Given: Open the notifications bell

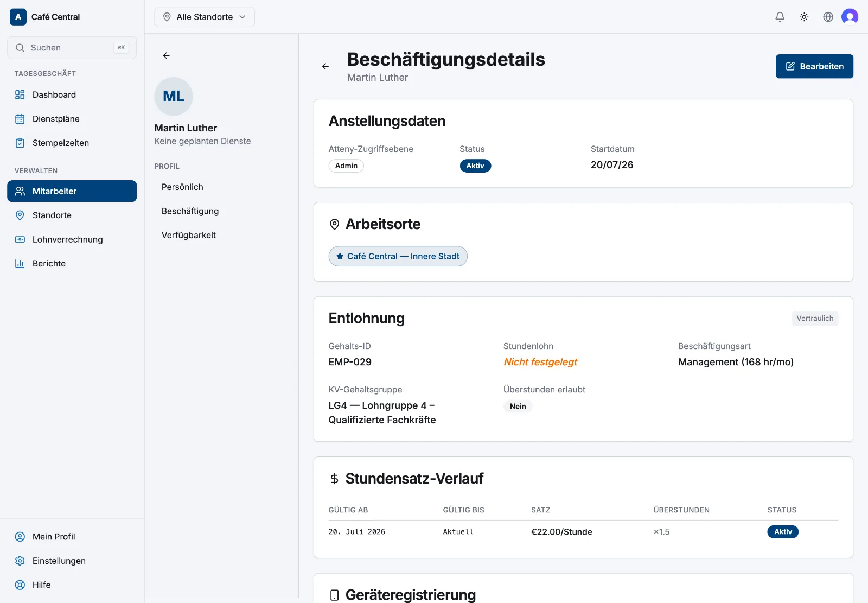Looking at the screenshot, I should [780, 17].
